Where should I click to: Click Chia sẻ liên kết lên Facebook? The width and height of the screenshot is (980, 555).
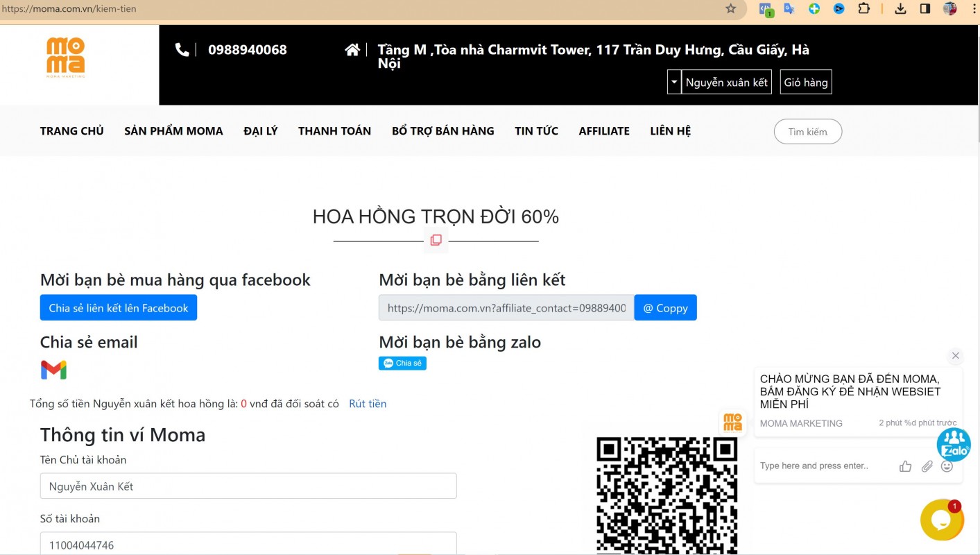click(x=118, y=307)
